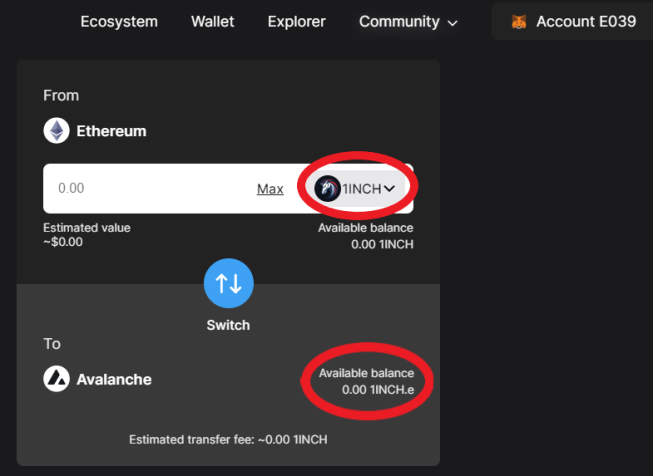Click the Estimated value ~$0.00 text
The width and height of the screenshot is (653, 476).
pos(87,235)
